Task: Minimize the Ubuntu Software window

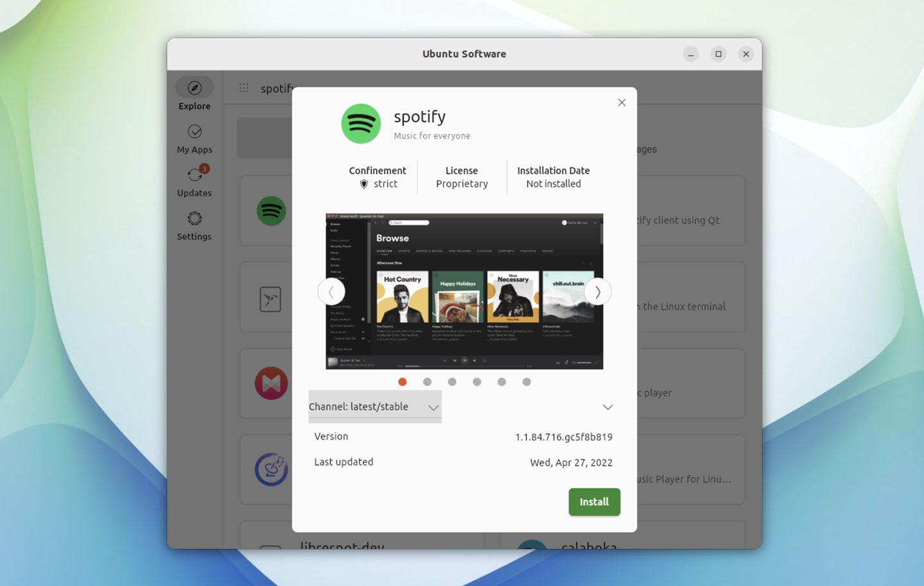Action: click(691, 54)
